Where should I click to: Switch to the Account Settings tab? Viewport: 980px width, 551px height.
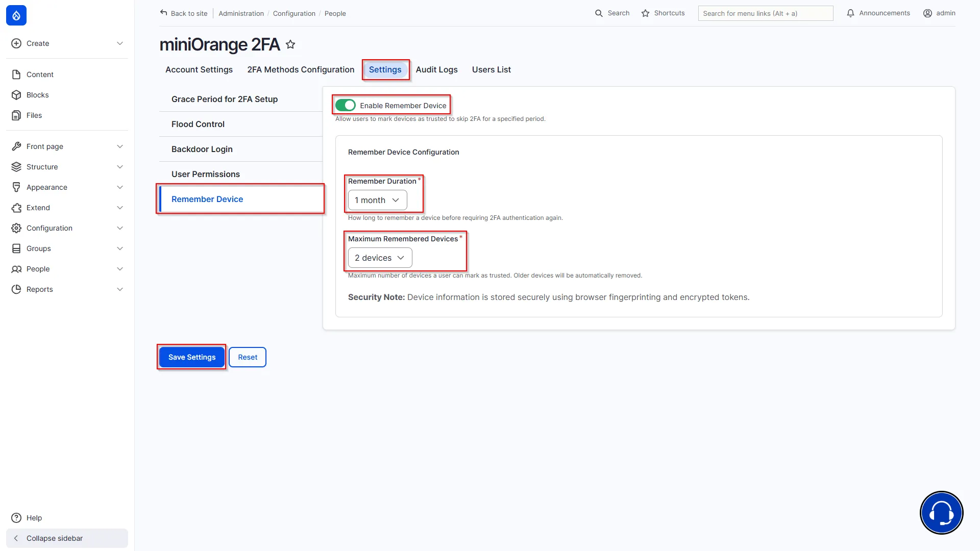[x=199, y=69]
